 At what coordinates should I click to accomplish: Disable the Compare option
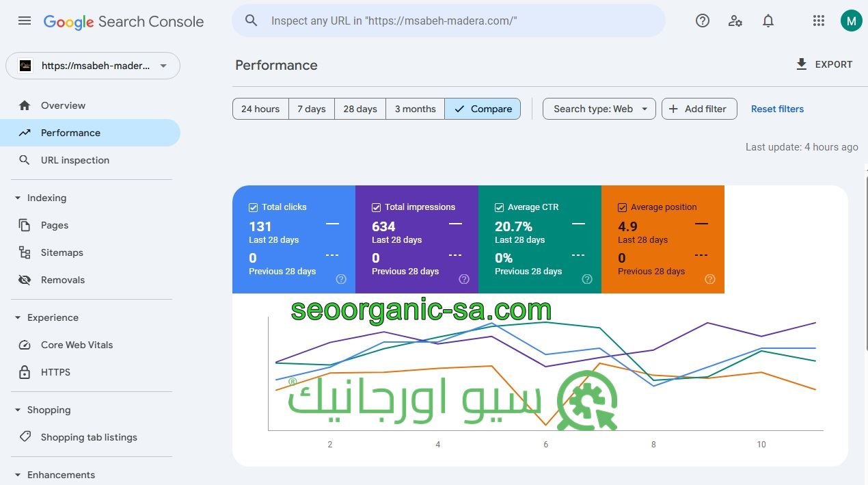(483, 109)
